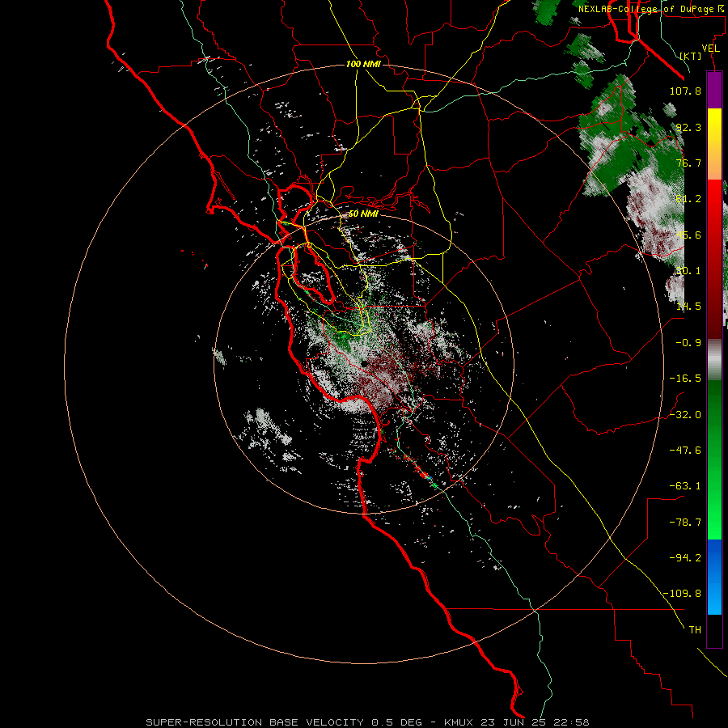Click the '76.7' scale value
The height and width of the screenshot is (728, 728).
click(x=688, y=163)
